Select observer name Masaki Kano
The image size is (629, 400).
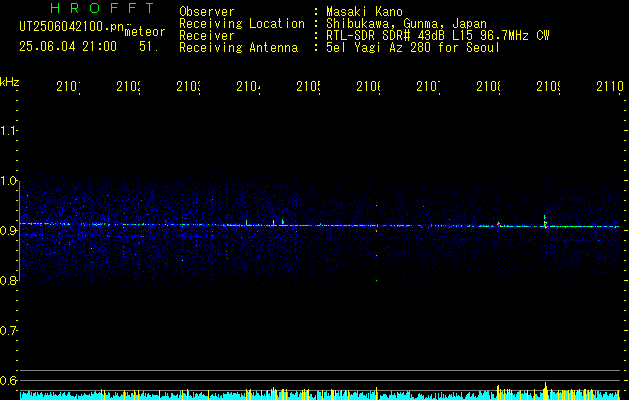pyautogui.click(x=364, y=12)
